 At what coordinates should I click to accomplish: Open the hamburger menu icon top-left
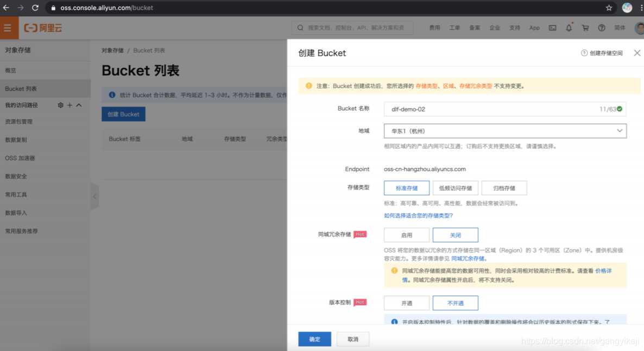8,28
